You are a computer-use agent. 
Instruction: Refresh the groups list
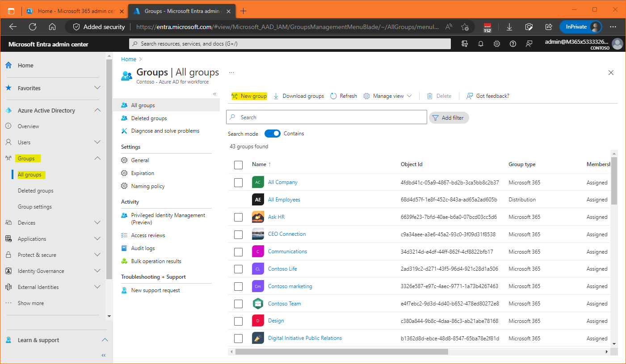click(x=343, y=96)
